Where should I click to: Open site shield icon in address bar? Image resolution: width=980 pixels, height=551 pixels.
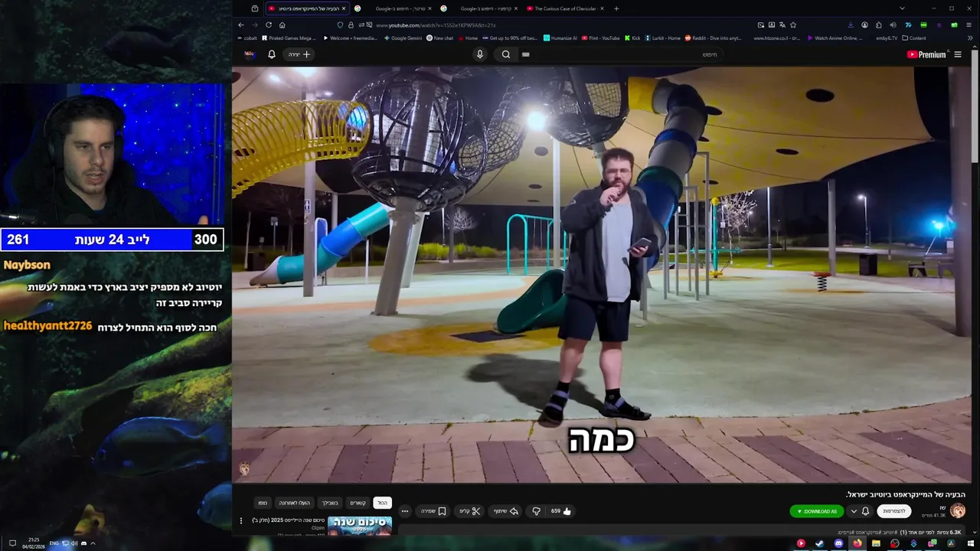coord(340,24)
